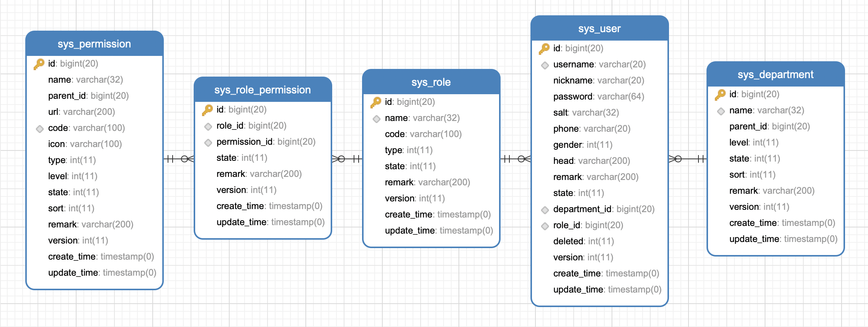Click the diamond index icon beside role_id in sys_role_permission
The width and height of the screenshot is (868, 327).
pyautogui.click(x=208, y=126)
